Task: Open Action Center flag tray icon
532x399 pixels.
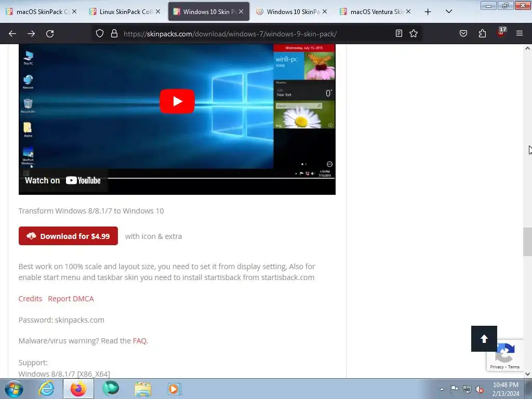Action: [454, 389]
